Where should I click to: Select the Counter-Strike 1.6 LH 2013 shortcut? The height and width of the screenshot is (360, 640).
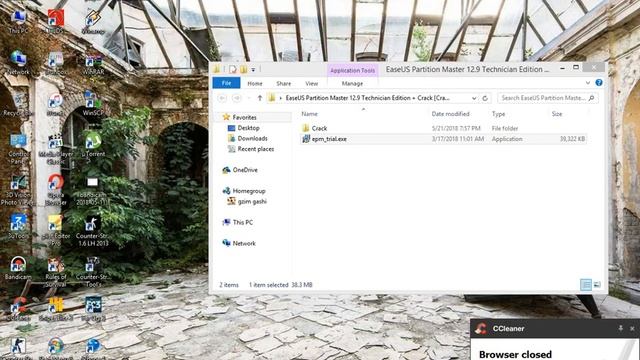coord(93,231)
